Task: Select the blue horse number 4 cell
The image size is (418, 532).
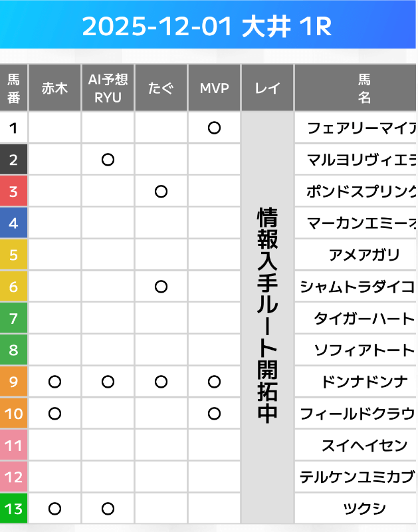Action: click(x=13, y=223)
